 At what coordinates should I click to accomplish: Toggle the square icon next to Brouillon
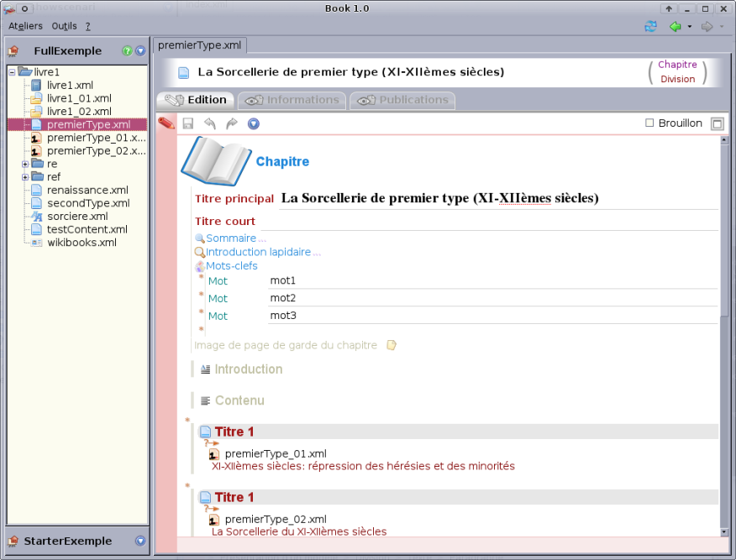718,123
